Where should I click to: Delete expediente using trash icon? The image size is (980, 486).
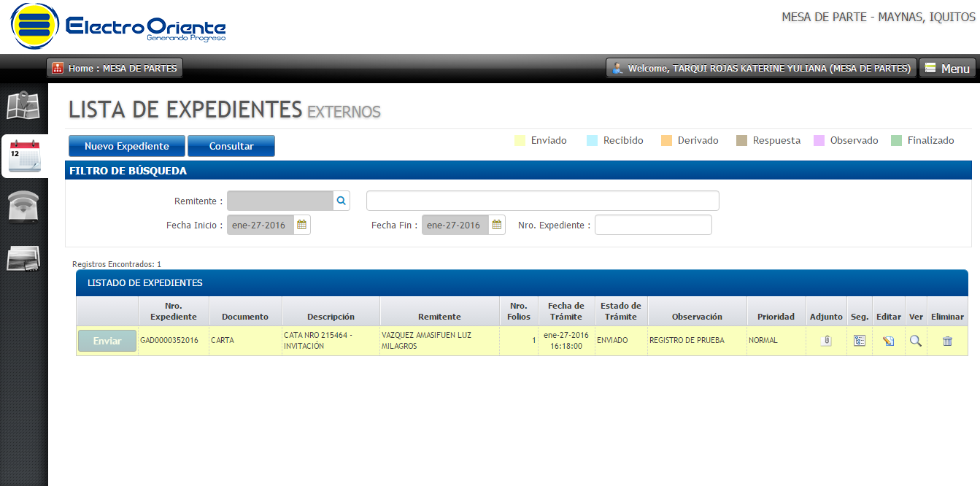947,341
